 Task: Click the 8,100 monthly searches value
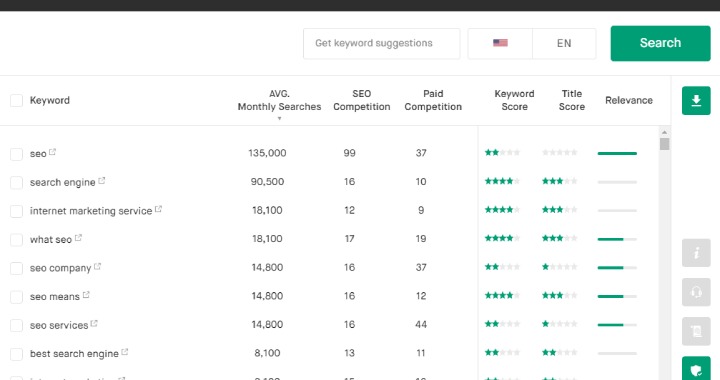pos(267,353)
